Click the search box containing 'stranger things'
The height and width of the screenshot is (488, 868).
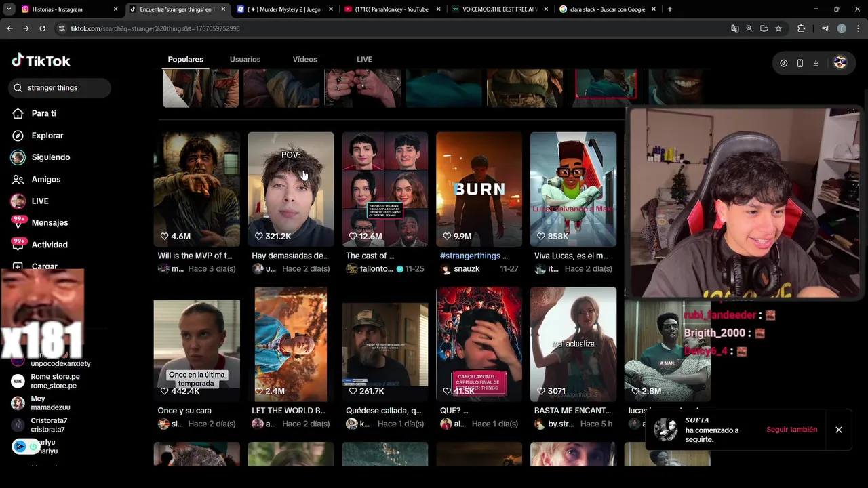click(60, 87)
